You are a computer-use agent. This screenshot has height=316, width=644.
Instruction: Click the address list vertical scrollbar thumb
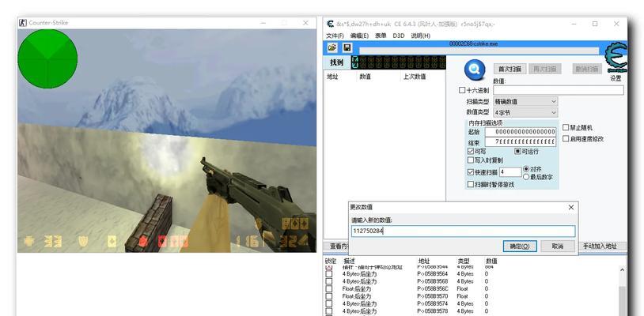(622, 299)
